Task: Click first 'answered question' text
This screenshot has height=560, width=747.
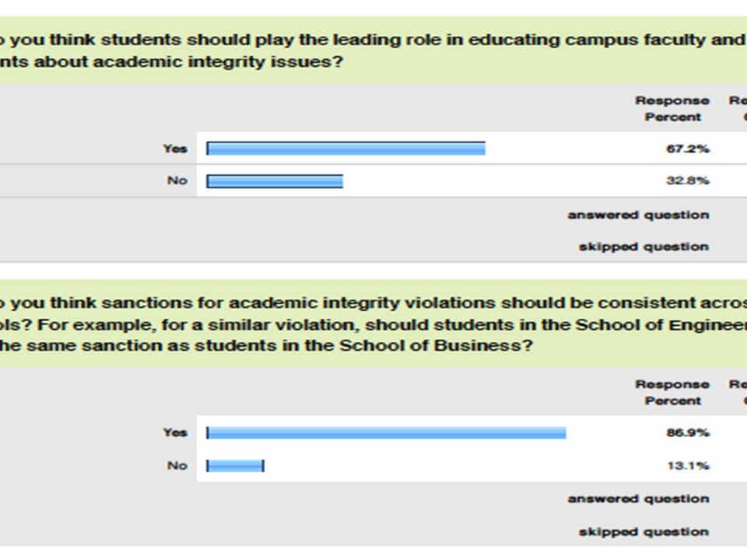Action: [638, 215]
